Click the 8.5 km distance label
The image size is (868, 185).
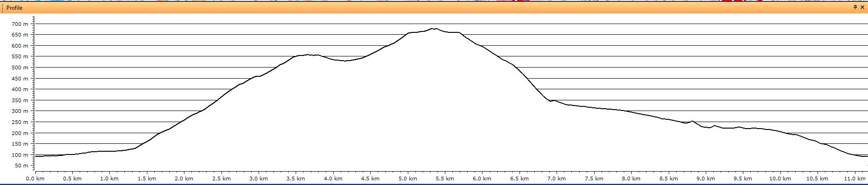tap(668, 179)
